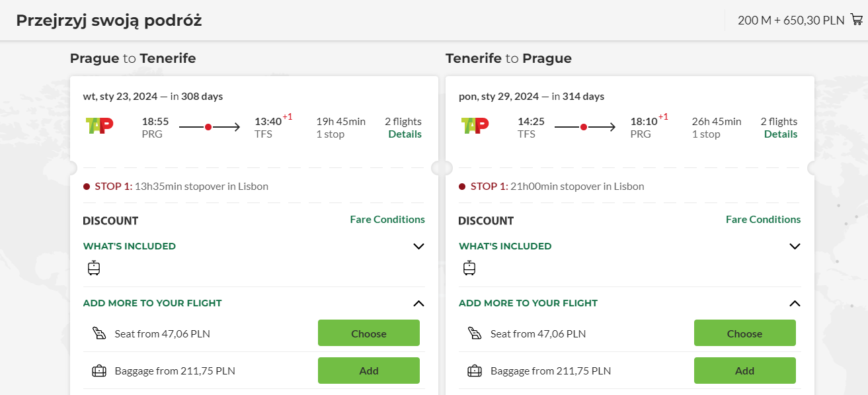Choose a seat for the outbound flight

(369, 333)
